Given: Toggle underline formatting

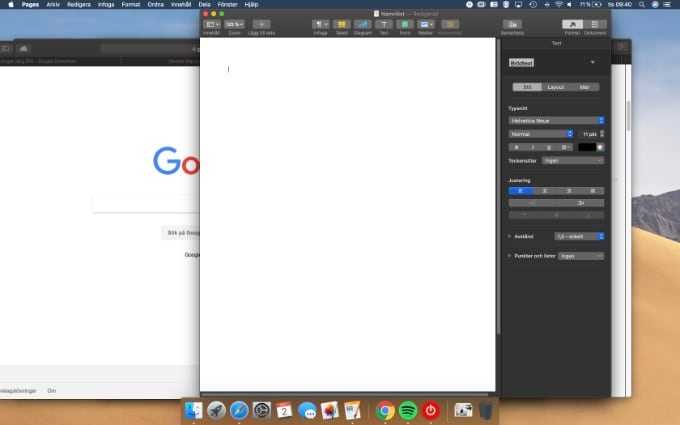Looking at the screenshot, I should [x=549, y=147].
